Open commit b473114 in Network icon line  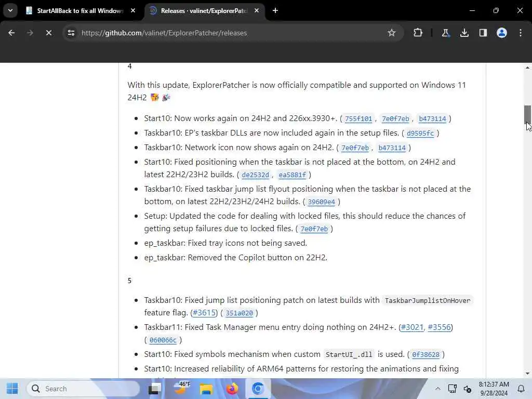(x=392, y=148)
